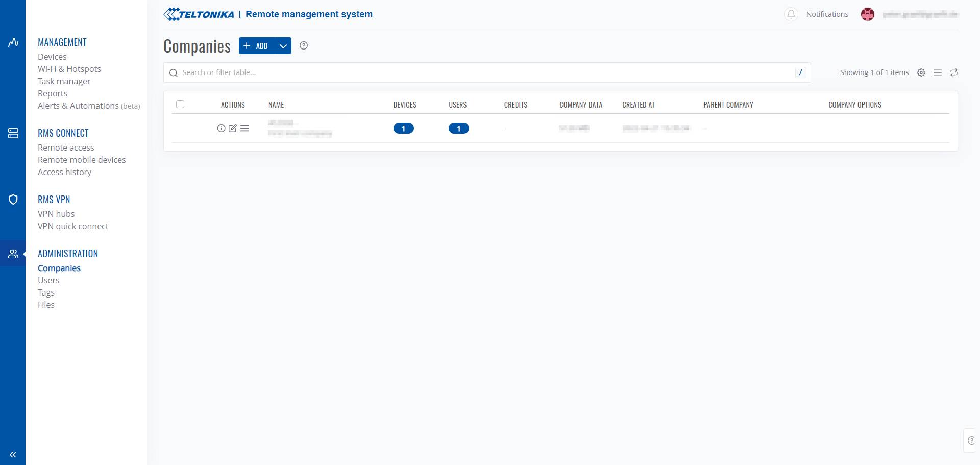Viewport: 980px width, 465px height.
Task: Click the Notifications label
Action: 827,14
